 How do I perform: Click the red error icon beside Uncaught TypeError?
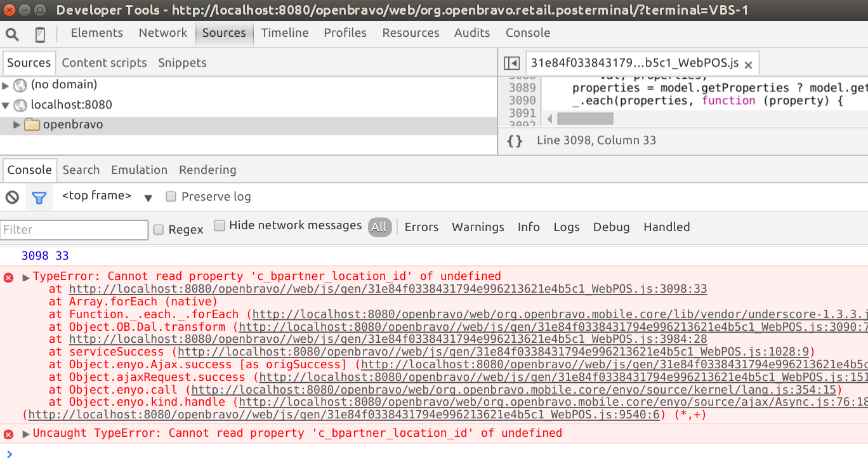coord(9,434)
